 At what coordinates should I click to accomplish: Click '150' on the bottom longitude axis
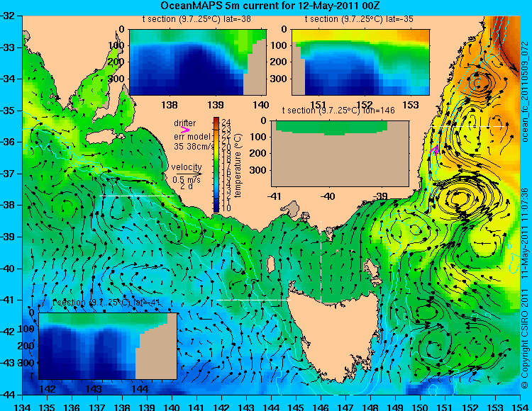point(421,407)
